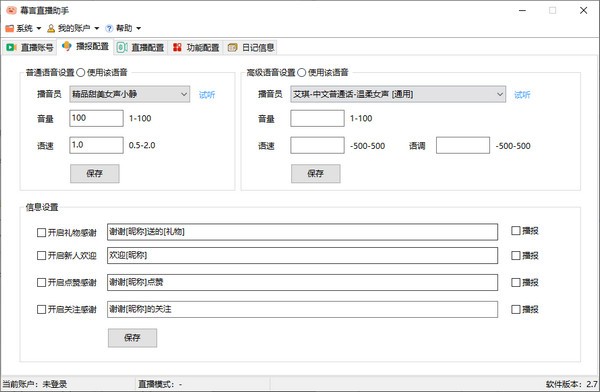The image size is (600, 392).
Task: Tick 播报 checkbox in the newcomer welcome row
Action: [x=516, y=255]
